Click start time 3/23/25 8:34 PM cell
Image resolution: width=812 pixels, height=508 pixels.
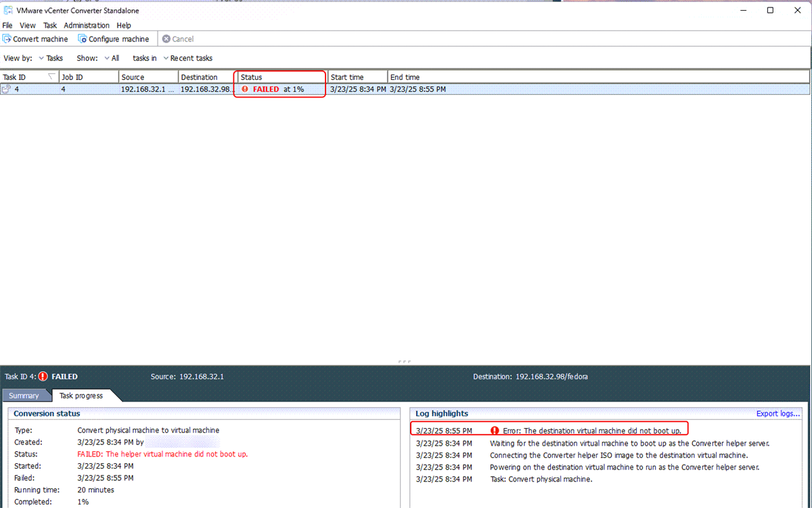point(358,89)
